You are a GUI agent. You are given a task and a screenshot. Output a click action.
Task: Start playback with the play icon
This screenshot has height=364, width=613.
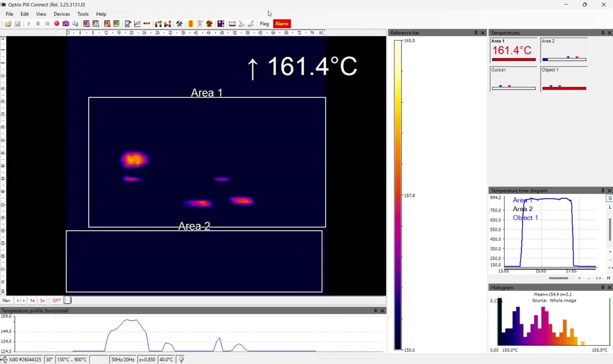(29, 23)
